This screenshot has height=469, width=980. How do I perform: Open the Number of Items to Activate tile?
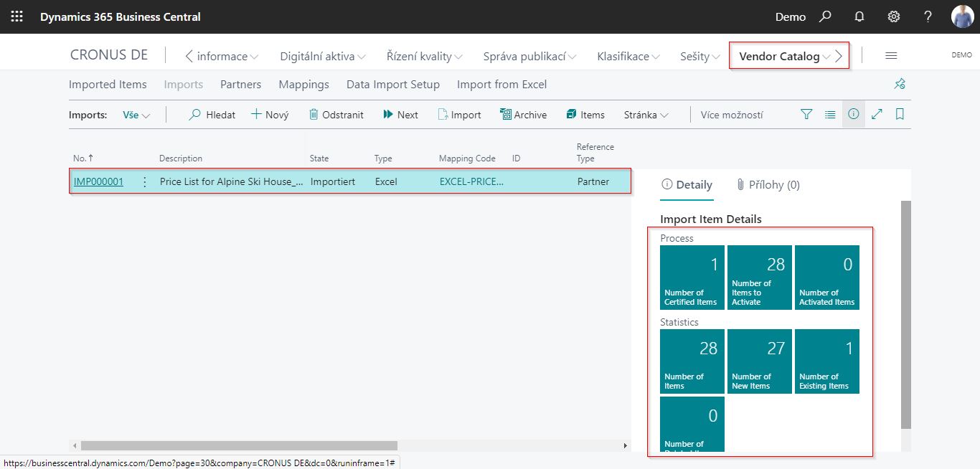760,278
